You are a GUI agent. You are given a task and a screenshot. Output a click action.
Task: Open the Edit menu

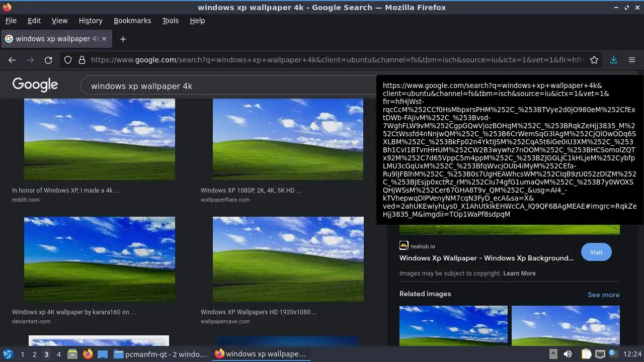click(x=34, y=21)
